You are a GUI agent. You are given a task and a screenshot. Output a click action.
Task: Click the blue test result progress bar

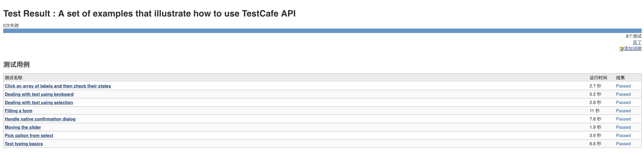322,31
